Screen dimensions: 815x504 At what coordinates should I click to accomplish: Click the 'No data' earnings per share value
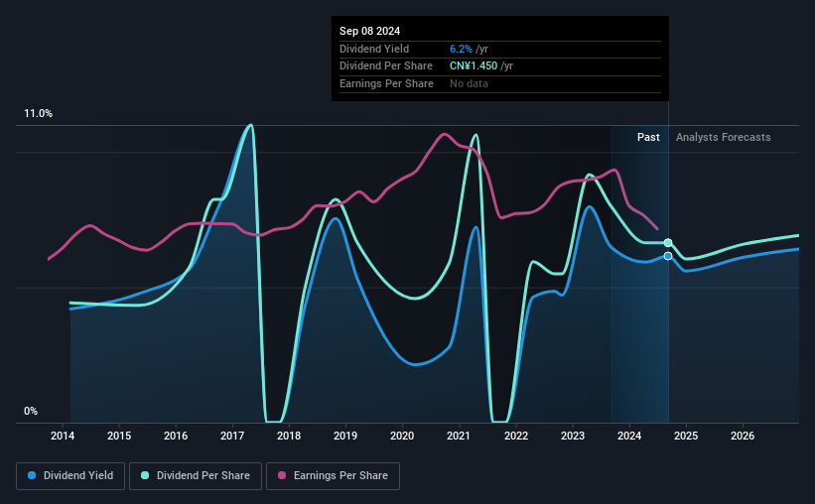469,83
